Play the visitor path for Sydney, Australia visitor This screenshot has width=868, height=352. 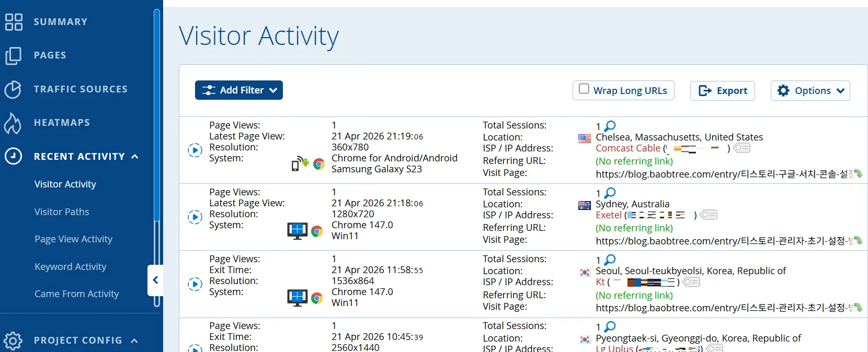click(195, 217)
